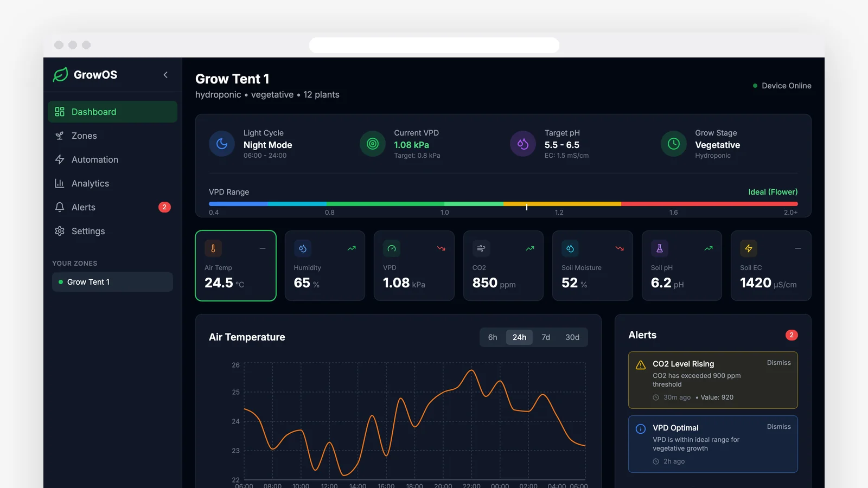Image resolution: width=868 pixels, height=488 pixels.
Task: Click the Zones sprout icon
Action: pyautogui.click(x=60, y=136)
